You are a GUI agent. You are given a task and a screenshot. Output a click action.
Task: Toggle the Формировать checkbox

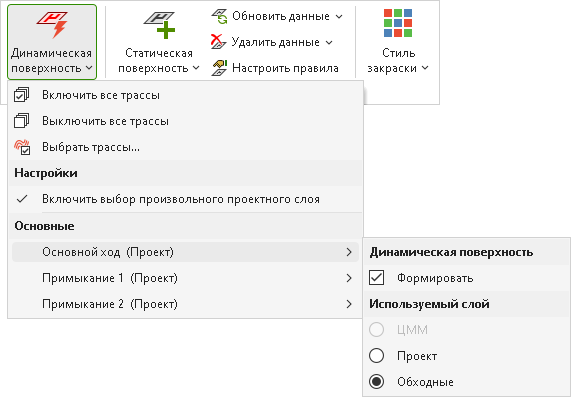(376, 278)
